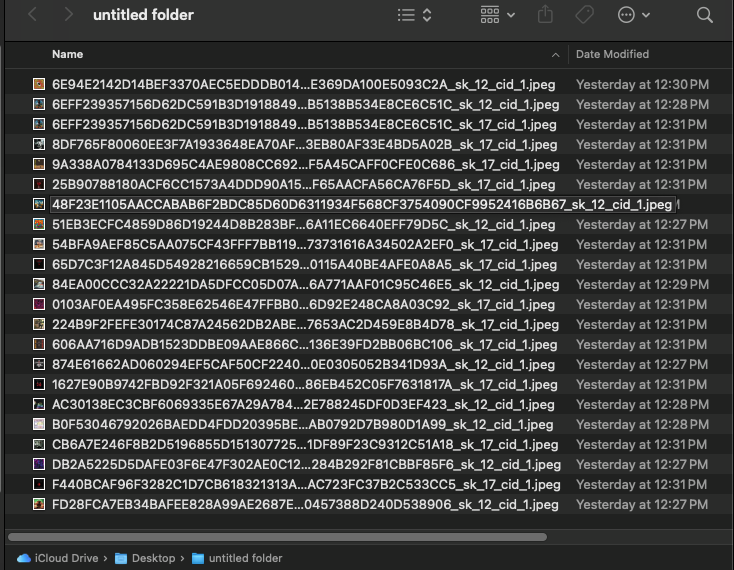Click thumbnail icon of 25B90788180ACF6C file

pos(39,184)
